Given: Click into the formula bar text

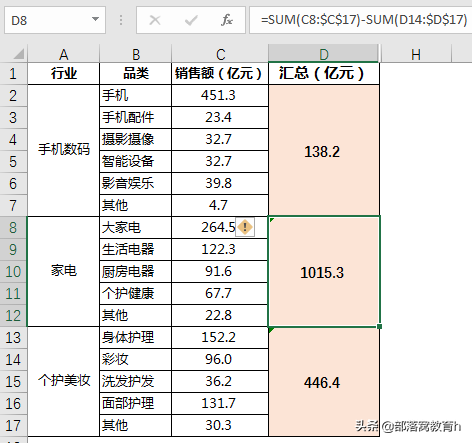Looking at the screenshot, I should click(363, 20).
